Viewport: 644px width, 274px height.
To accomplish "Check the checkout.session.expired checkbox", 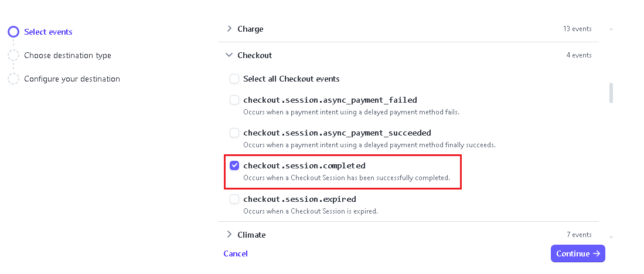I will [234, 199].
